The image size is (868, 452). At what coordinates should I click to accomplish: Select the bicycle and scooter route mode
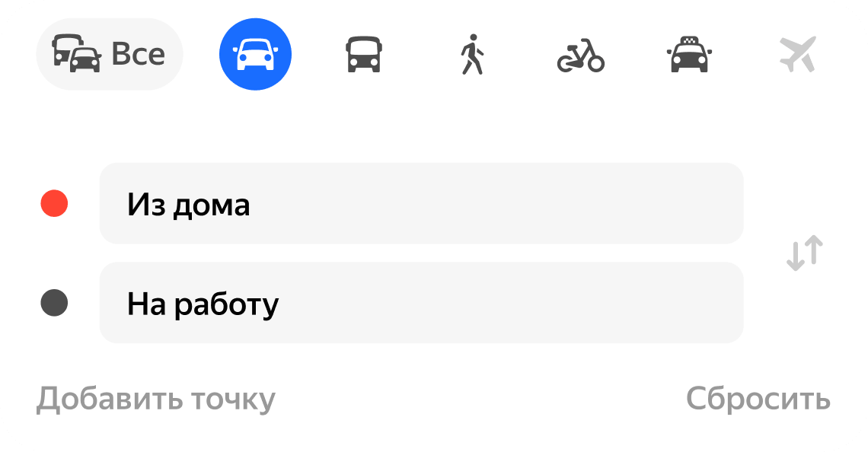(580, 56)
